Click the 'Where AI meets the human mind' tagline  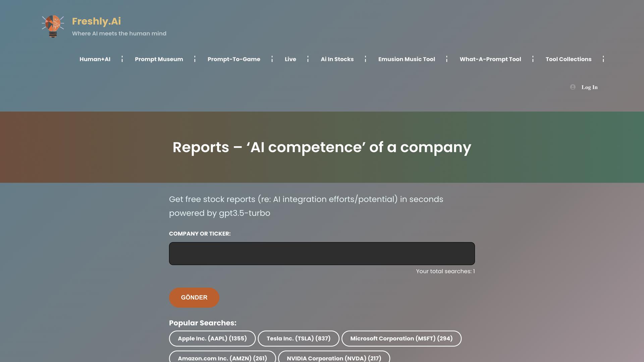[119, 34]
